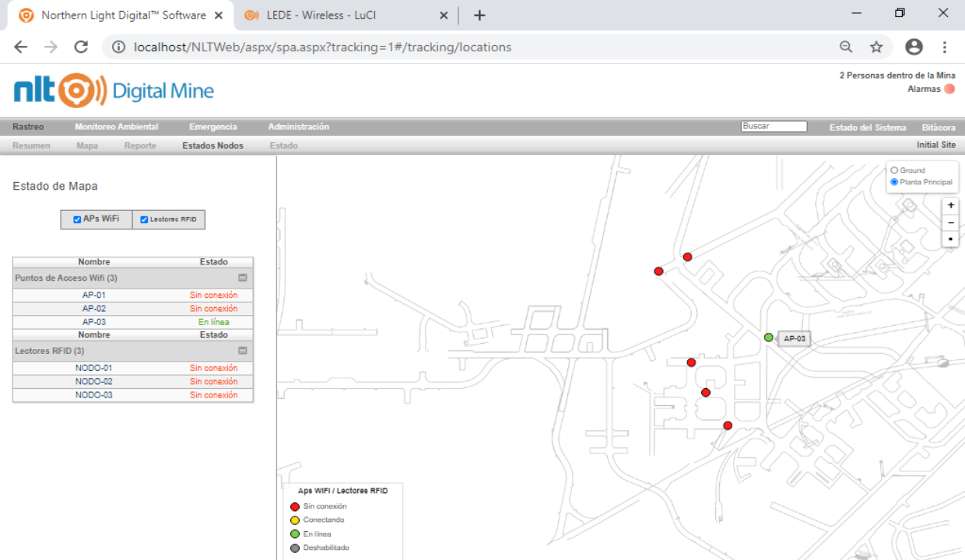
Task: Open Estado del Sistema
Action: 868,128
